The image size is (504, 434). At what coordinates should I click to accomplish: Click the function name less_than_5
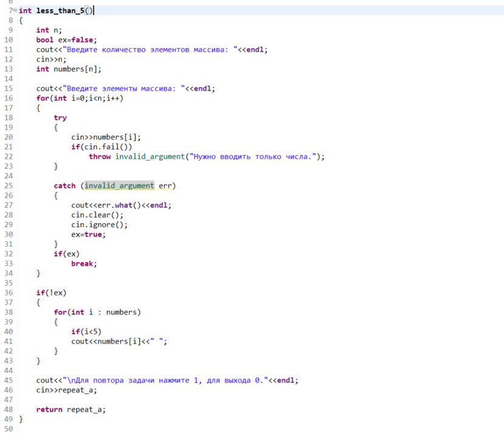(60, 10)
